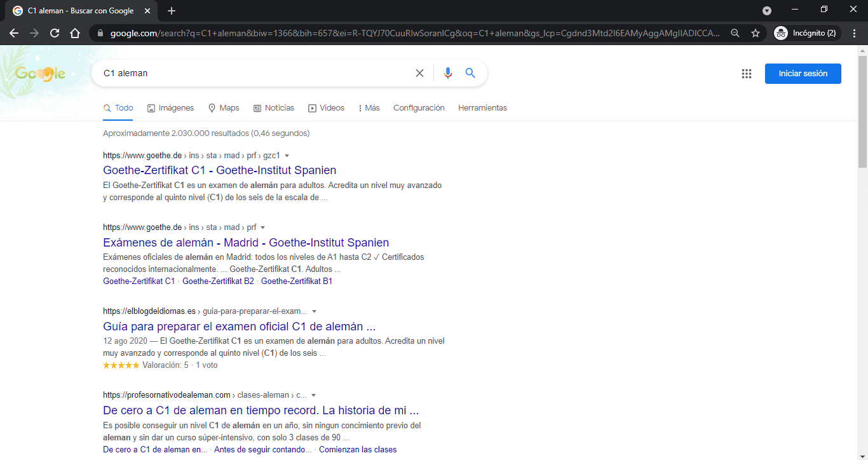Open the Goethe-Zertifikat B1 sitelink
The width and height of the screenshot is (868, 460).
297,281
